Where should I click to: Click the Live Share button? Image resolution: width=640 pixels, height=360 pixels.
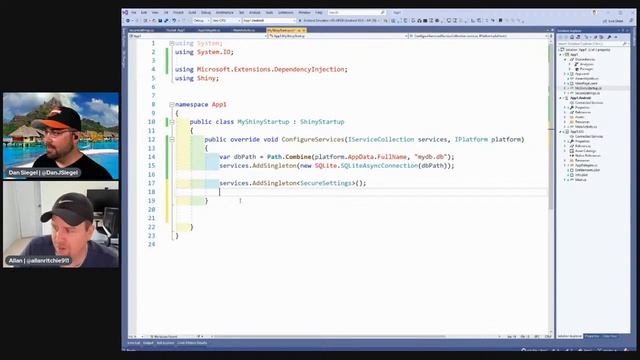click(x=613, y=21)
